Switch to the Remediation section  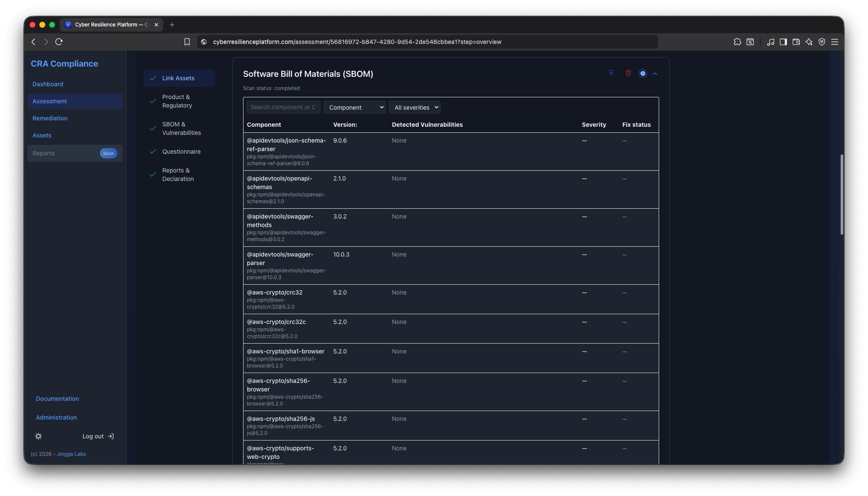coord(50,118)
